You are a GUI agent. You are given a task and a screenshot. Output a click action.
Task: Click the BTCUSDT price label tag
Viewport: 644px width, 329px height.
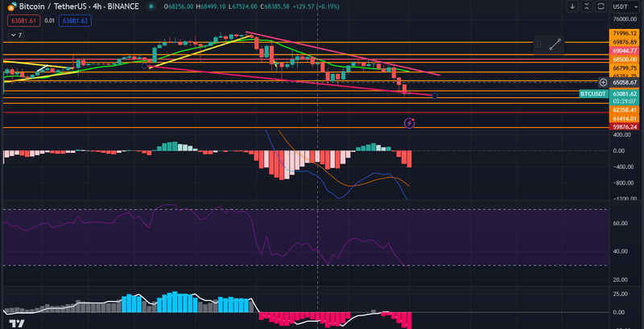[x=593, y=94]
